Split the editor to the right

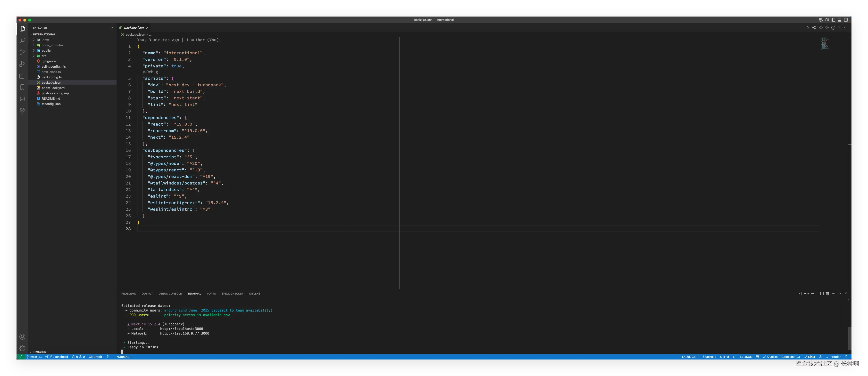pyautogui.click(x=840, y=28)
